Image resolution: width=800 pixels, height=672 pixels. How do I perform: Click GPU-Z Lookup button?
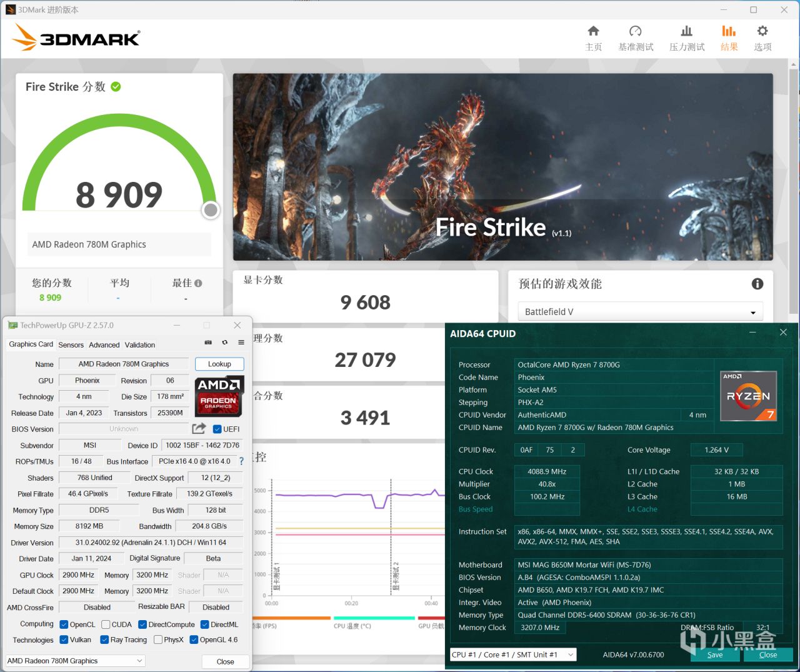219,364
